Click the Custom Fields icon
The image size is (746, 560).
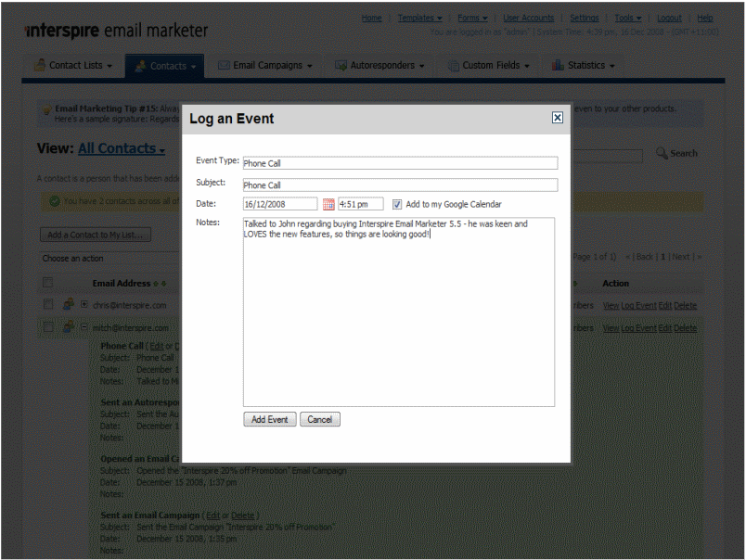pos(454,66)
